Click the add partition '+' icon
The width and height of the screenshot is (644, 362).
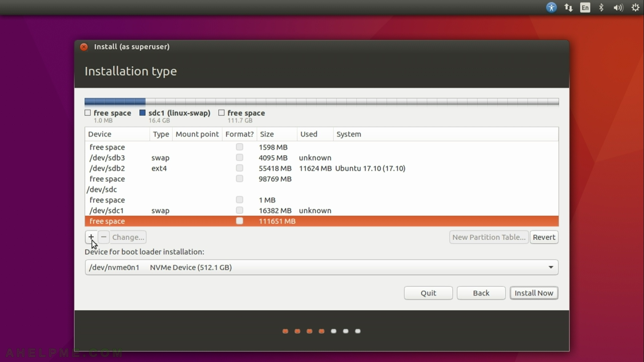coord(91,237)
